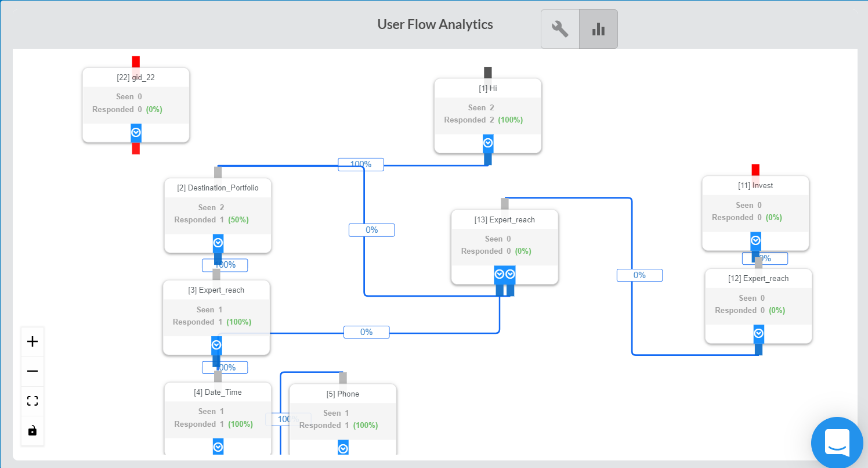Screen dimensions: 868x468
Task: Click the red input marker atop gid_22 node
Action: [x=136, y=60]
